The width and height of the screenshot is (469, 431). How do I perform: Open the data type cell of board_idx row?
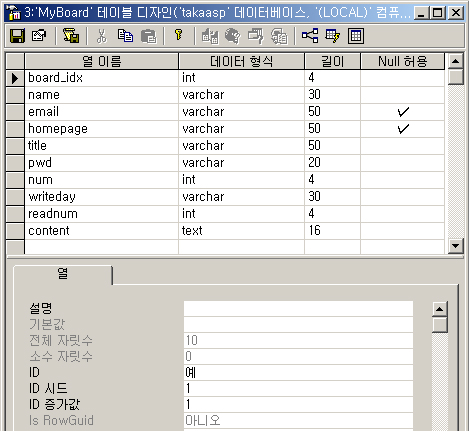[241, 78]
